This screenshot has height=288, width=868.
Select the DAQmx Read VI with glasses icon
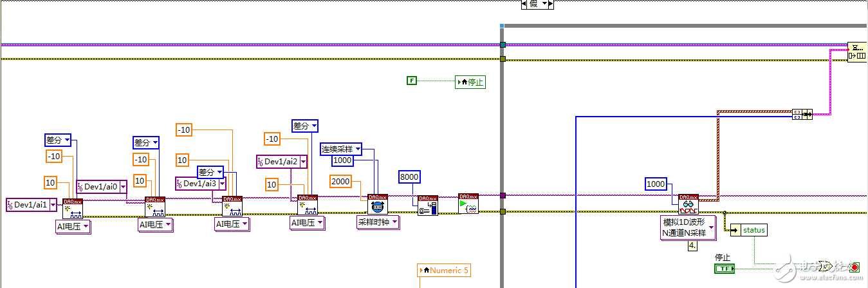tap(688, 204)
